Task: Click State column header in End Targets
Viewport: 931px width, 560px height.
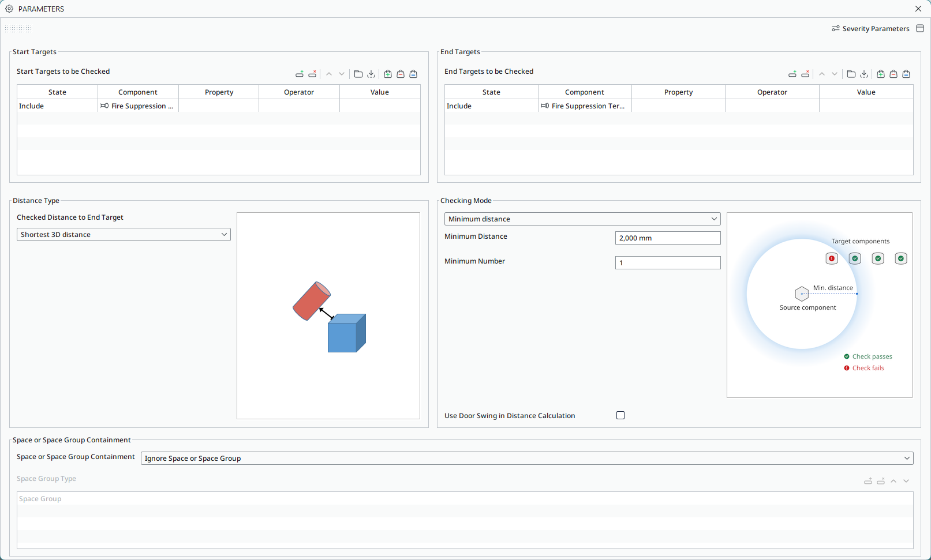Action: click(491, 92)
